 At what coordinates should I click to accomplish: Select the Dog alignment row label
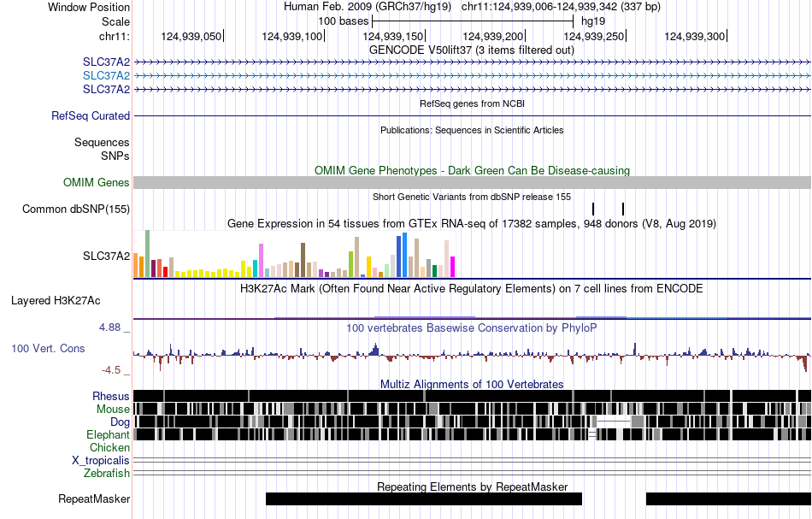[x=120, y=422]
